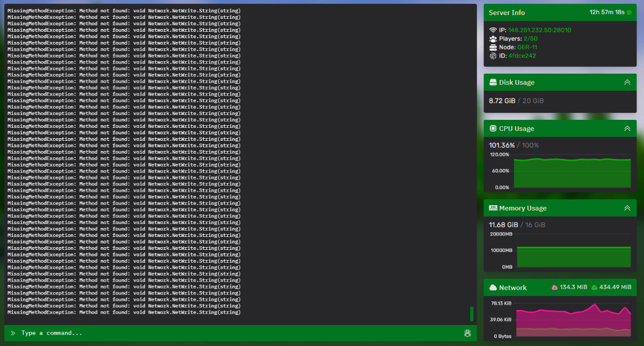Click the Network cloud icon
Screen dimensions: 644x346
tap(493, 287)
